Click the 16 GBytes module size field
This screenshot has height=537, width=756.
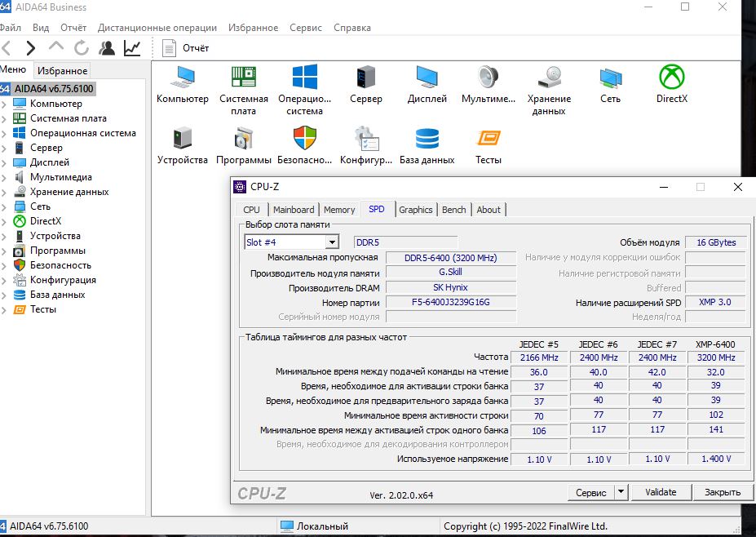coord(716,242)
